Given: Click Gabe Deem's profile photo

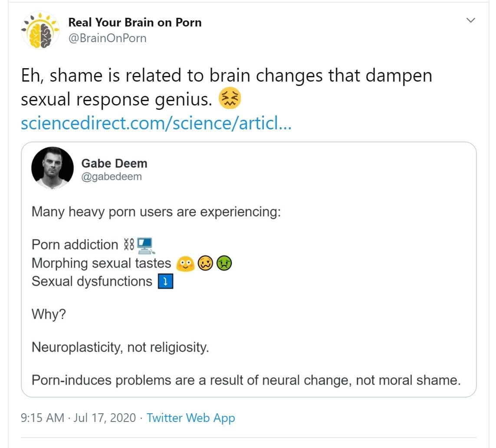Looking at the screenshot, I should pyautogui.click(x=53, y=168).
